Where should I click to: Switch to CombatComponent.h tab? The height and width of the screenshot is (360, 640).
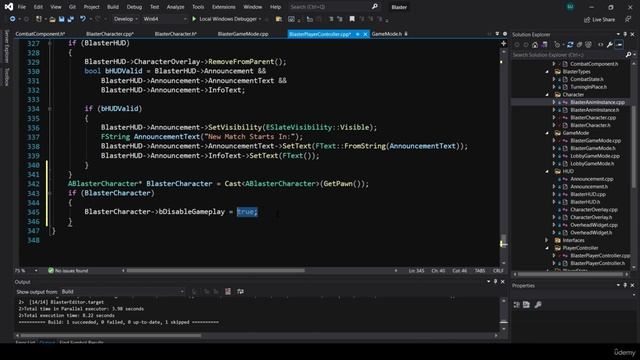40,34
